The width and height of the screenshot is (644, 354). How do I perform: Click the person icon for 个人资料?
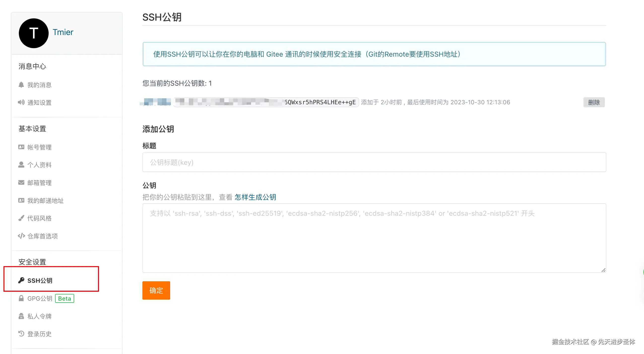pos(21,165)
